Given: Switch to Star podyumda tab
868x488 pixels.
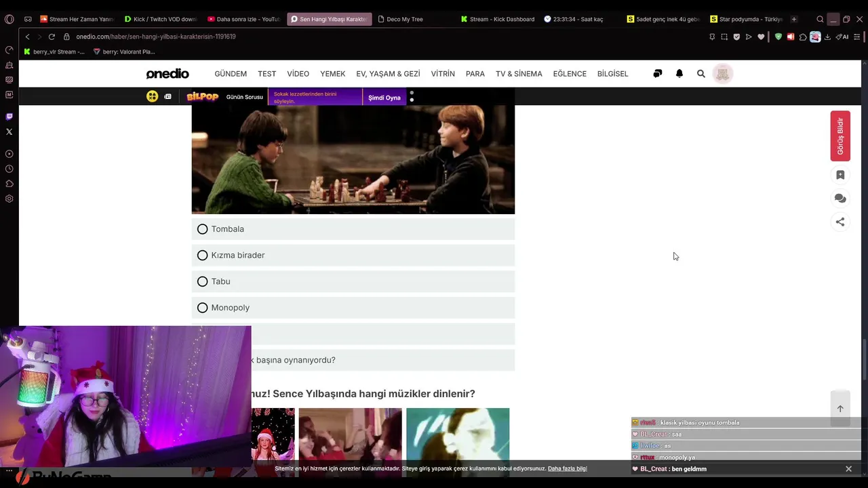Looking at the screenshot, I should 747,19.
